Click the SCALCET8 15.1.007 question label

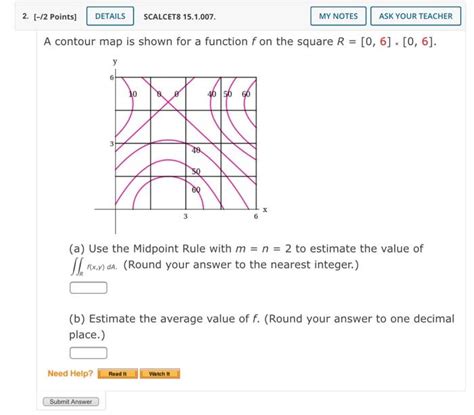[180, 17]
